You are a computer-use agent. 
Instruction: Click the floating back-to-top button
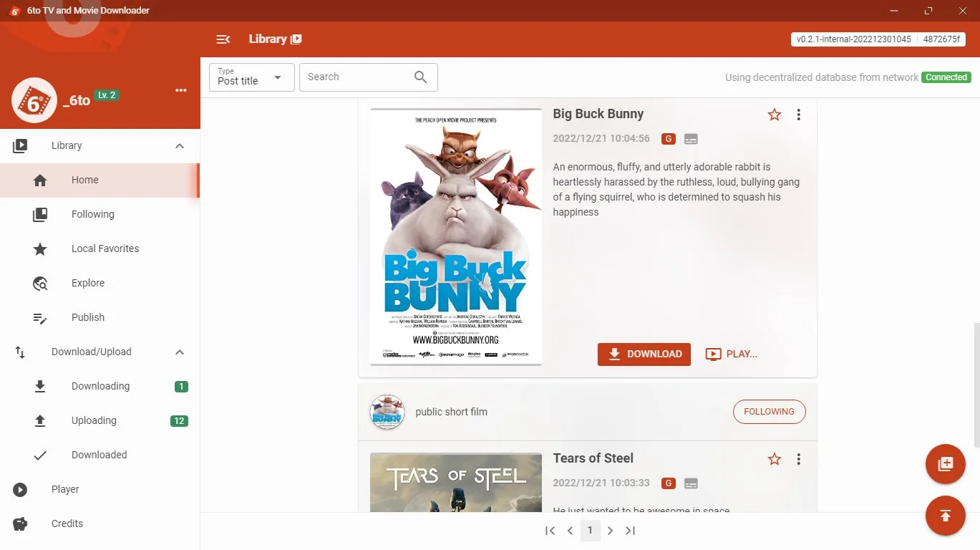[945, 516]
